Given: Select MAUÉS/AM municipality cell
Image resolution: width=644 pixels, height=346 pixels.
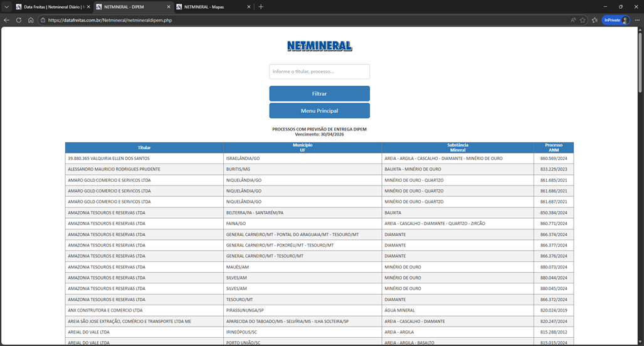Looking at the screenshot, I should [303, 267].
